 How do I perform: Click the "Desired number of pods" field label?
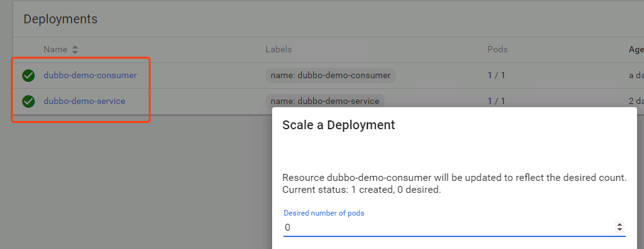324,213
